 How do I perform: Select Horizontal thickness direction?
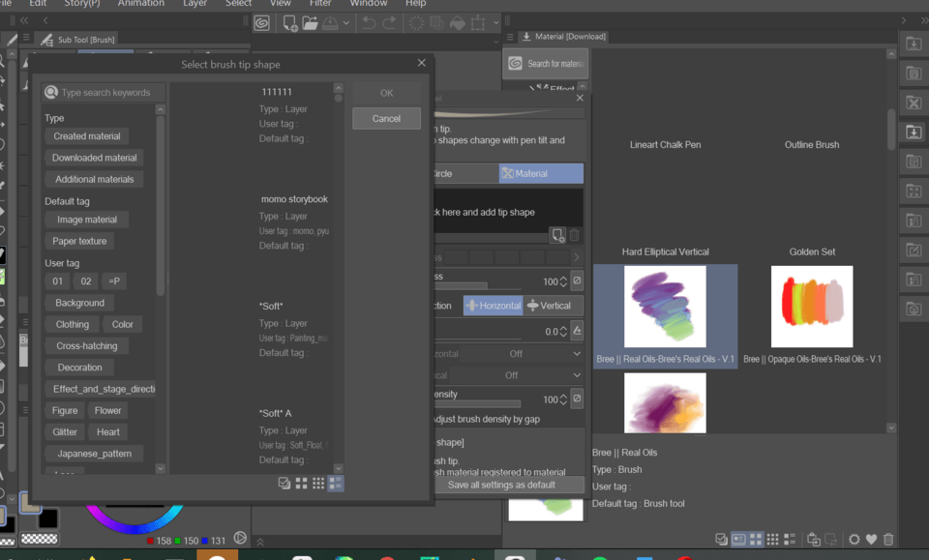(x=493, y=306)
